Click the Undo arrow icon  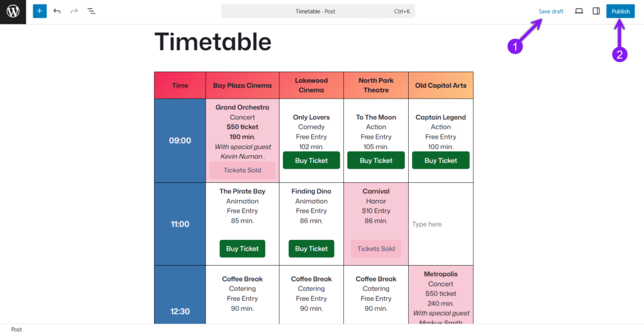(x=57, y=11)
